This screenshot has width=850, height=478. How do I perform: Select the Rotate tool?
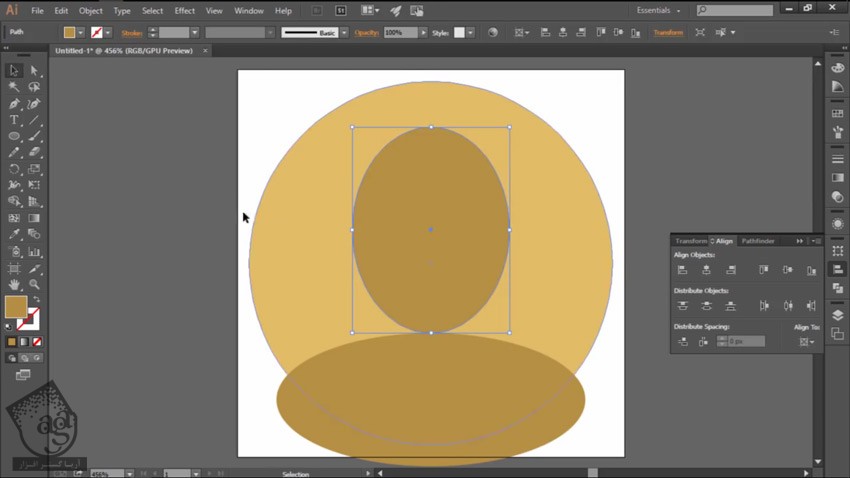click(14, 169)
